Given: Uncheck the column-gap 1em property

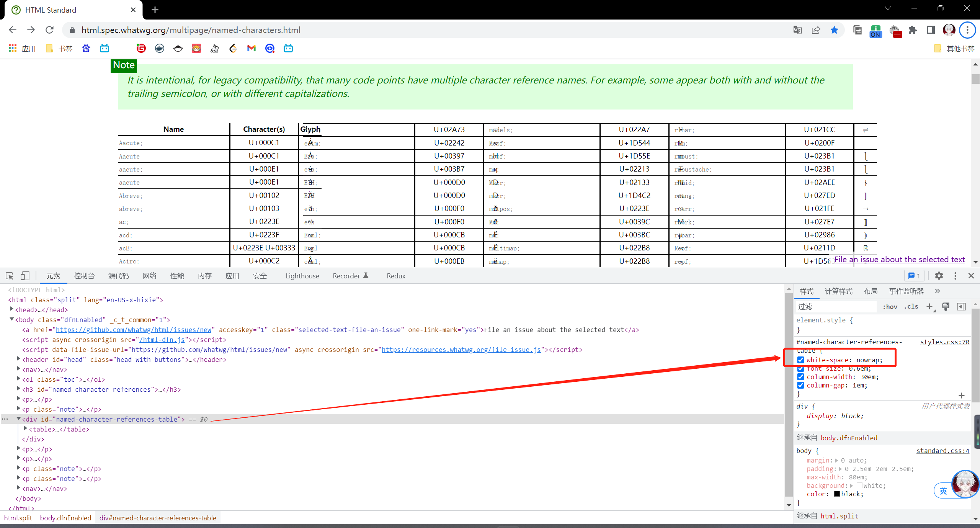Looking at the screenshot, I should [x=800, y=385].
